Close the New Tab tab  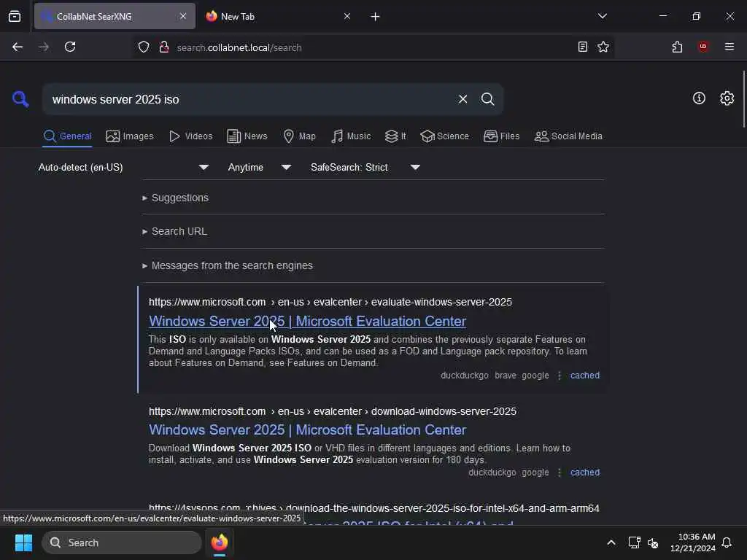(347, 16)
